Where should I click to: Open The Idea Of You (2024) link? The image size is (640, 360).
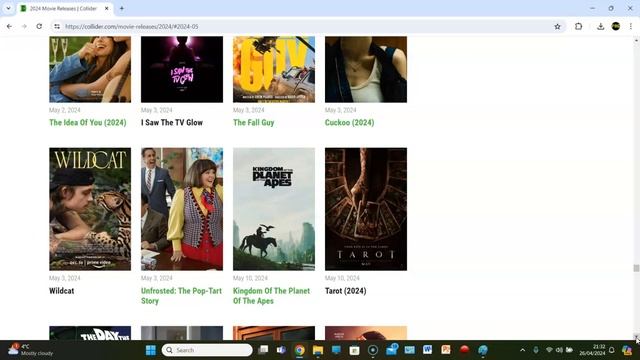click(88, 122)
